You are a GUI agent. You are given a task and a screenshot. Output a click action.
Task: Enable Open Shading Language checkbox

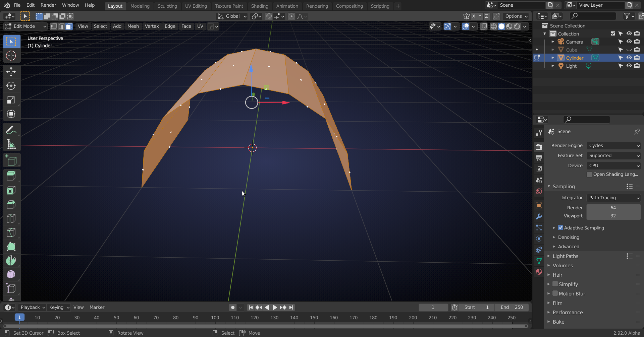pos(589,175)
